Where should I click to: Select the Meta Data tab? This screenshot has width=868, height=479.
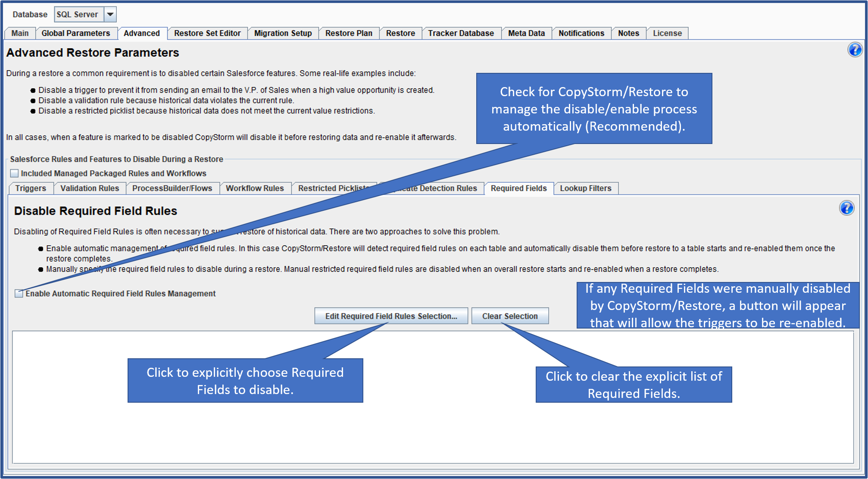click(526, 33)
